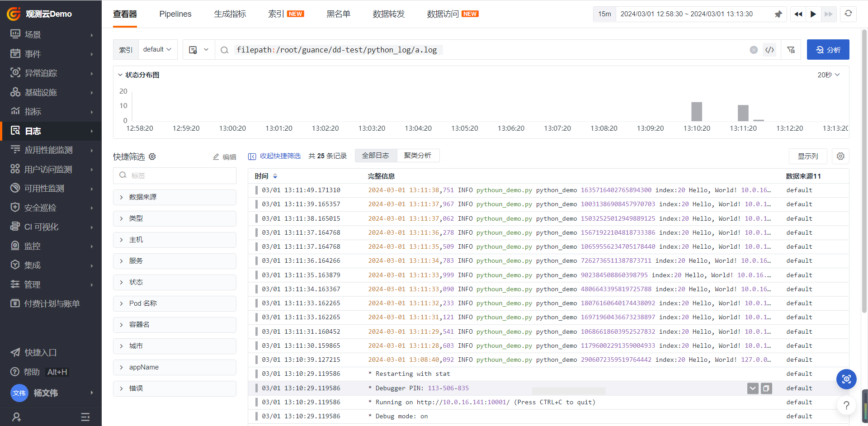868x426 pixels.
Task: Expand the Pod 名称 filter
Action: [x=175, y=303]
